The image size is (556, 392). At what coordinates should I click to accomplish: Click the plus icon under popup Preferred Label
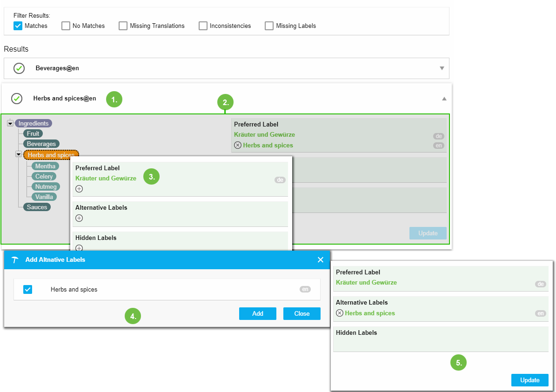point(79,189)
